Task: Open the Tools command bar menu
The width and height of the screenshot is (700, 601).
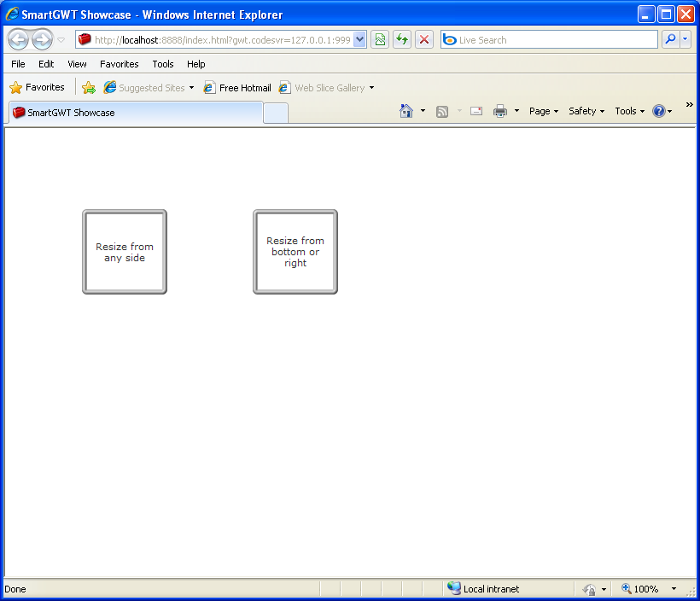Action: (x=629, y=111)
